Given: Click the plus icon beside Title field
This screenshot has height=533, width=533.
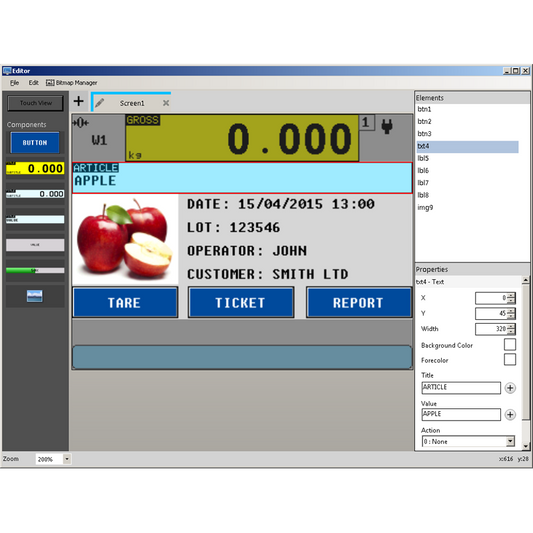Looking at the screenshot, I should [x=510, y=388].
